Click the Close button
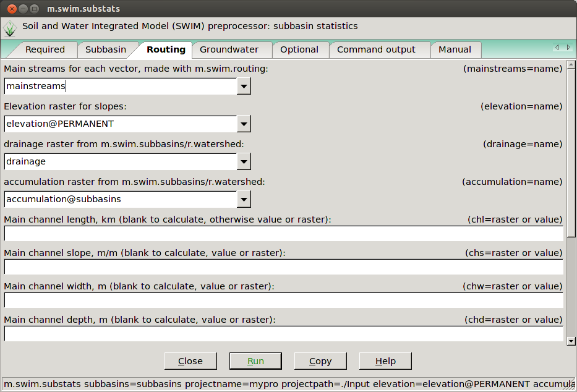577x392 pixels. pos(190,361)
